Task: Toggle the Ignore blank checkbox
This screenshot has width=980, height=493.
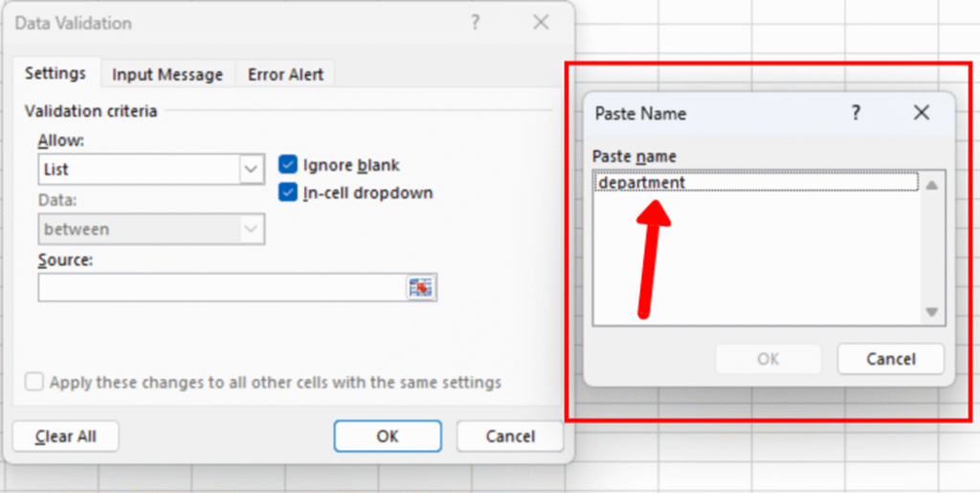Action: point(287,165)
